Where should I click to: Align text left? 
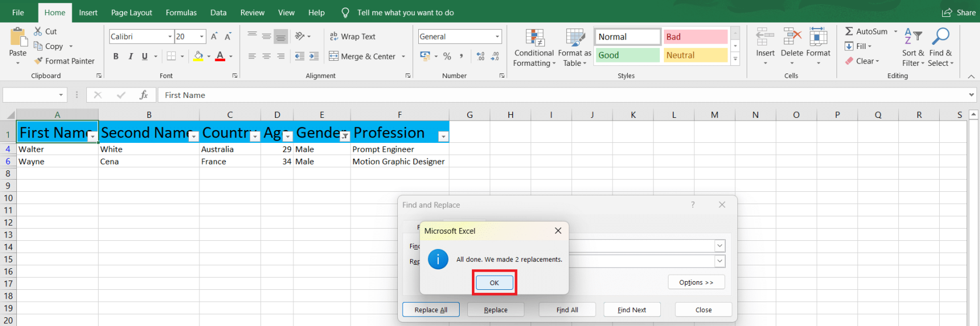[252, 56]
